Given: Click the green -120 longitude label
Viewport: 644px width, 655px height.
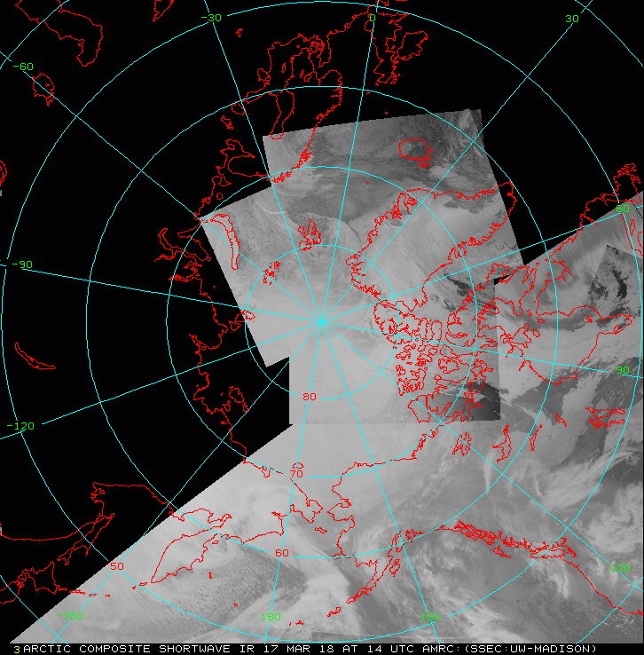Looking at the screenshot, I should pos(20,426).
